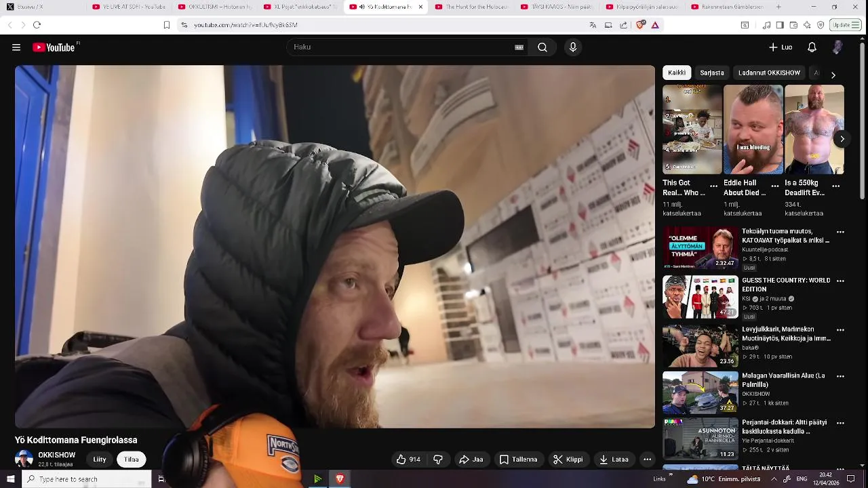Download the video with Lataa
This screenshot has height=488, width=868.
pyautogui.click(x=614, y=460)
